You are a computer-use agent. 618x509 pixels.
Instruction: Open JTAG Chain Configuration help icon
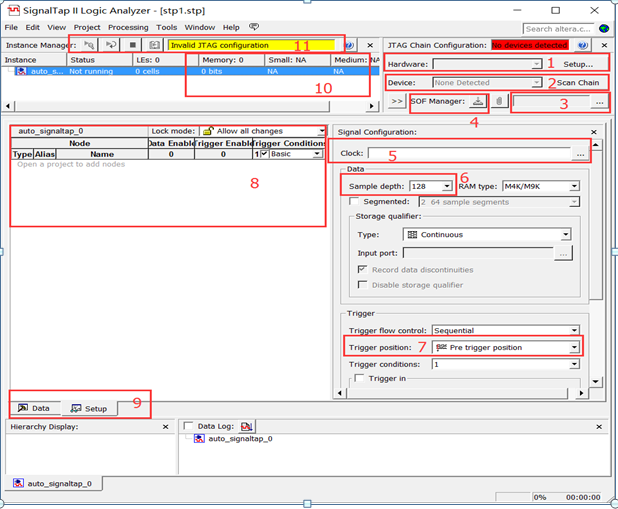coord(583,45)
